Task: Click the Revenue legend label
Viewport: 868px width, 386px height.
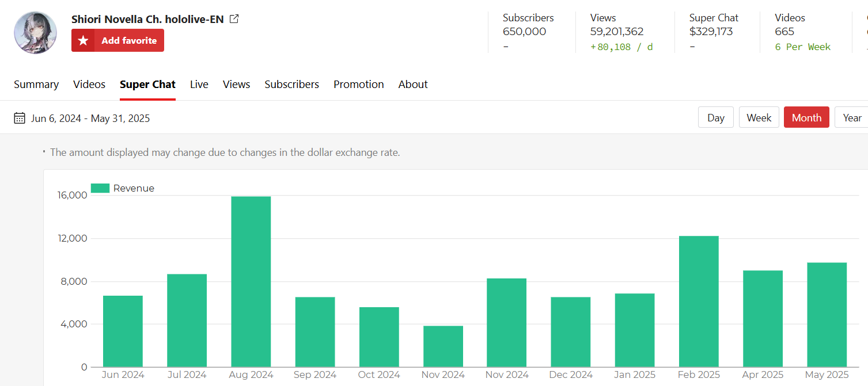Action: (134, 188)
